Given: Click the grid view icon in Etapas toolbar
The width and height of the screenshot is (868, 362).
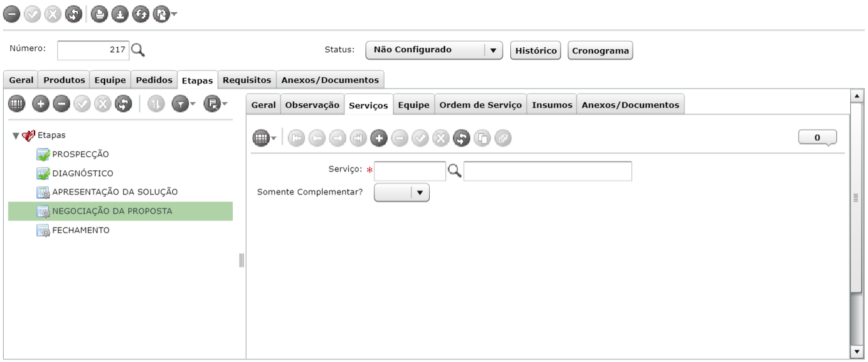Looking at the screenshot, I should 16,103.
